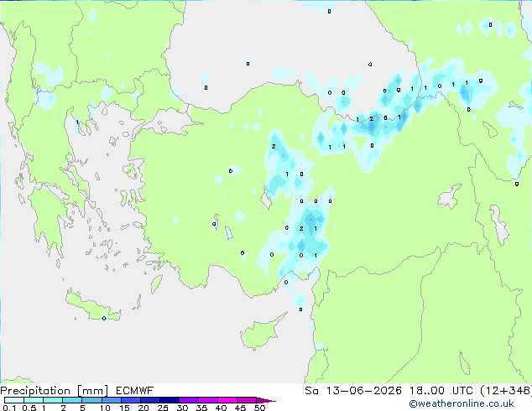Click the 2–5 mm legend color swatch
Viewport: 532px width, 411px height.
click(72, 400)
